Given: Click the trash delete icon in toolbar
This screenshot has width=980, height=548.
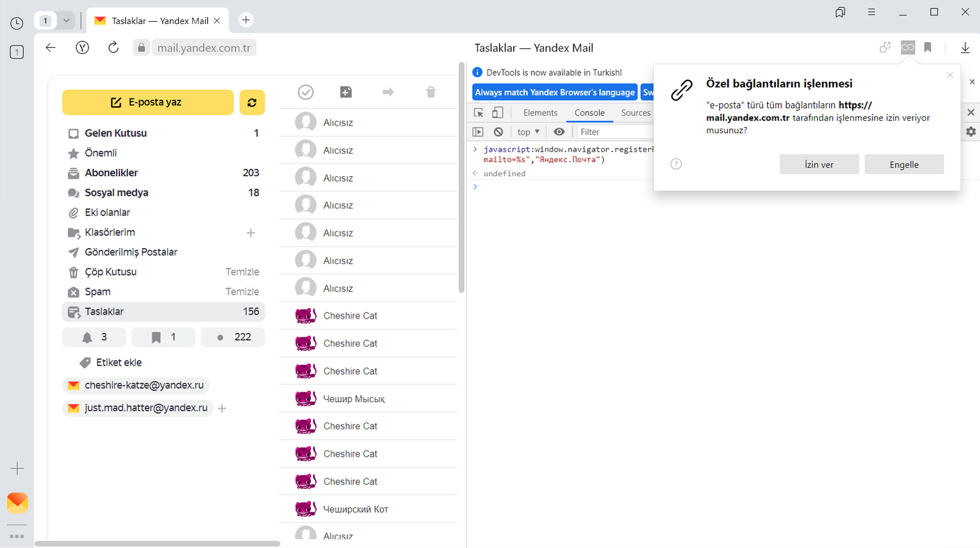Looking at the screenshot, I should pyautogui.click(x=431, y=92).
